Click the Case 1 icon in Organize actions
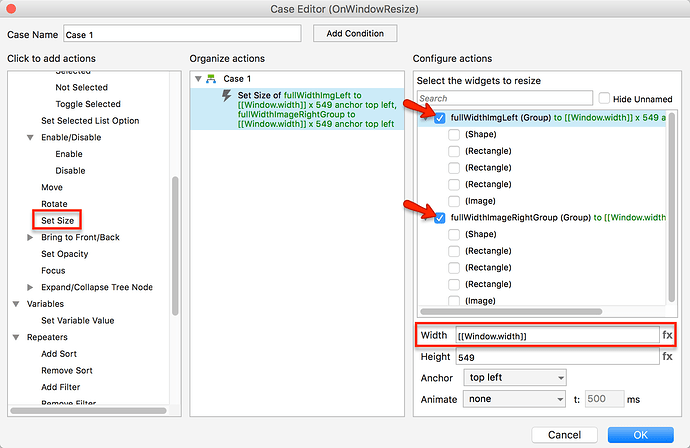Viewport: 690px width, 448px height. [211, 79]
